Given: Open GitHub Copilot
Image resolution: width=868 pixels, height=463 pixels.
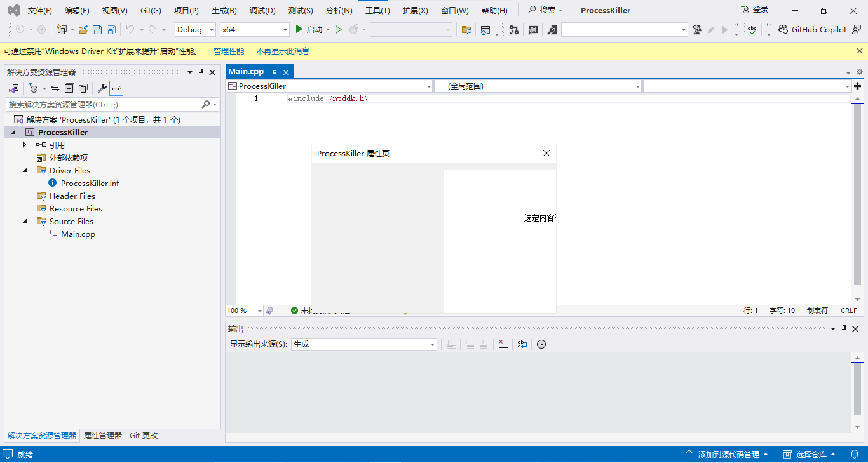Looking at the screenshot, I should click(812, 29).
